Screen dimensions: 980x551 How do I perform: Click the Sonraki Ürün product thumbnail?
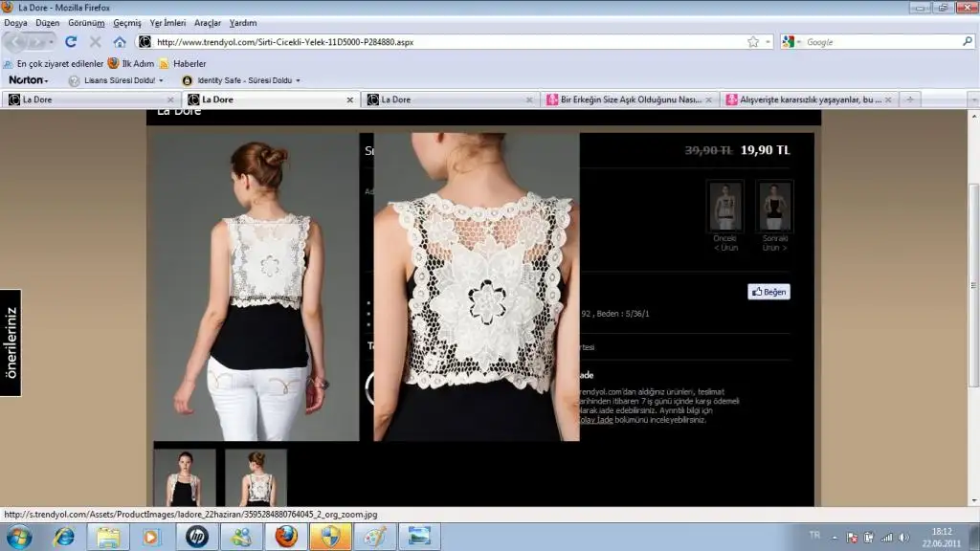pos(774,208)
